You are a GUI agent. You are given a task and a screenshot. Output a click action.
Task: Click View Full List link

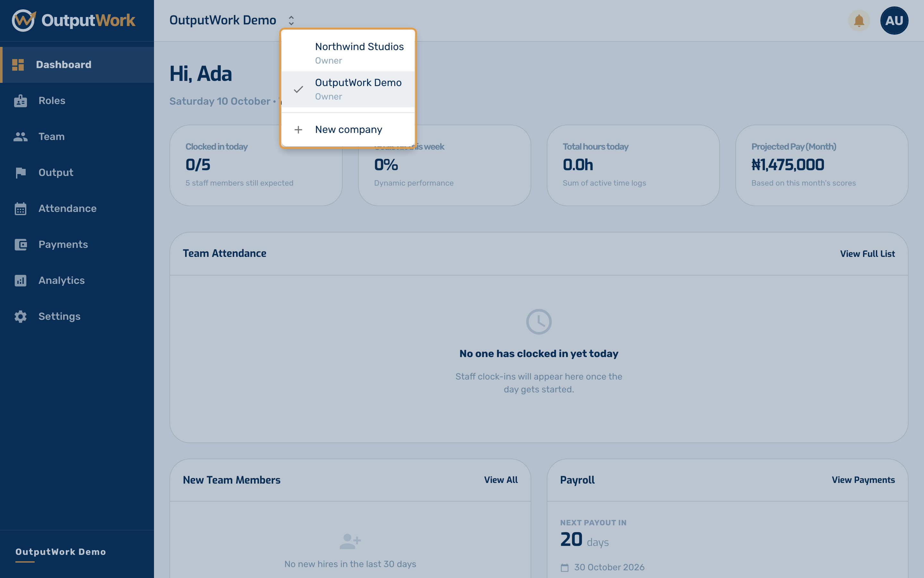[x=867, y=254]
